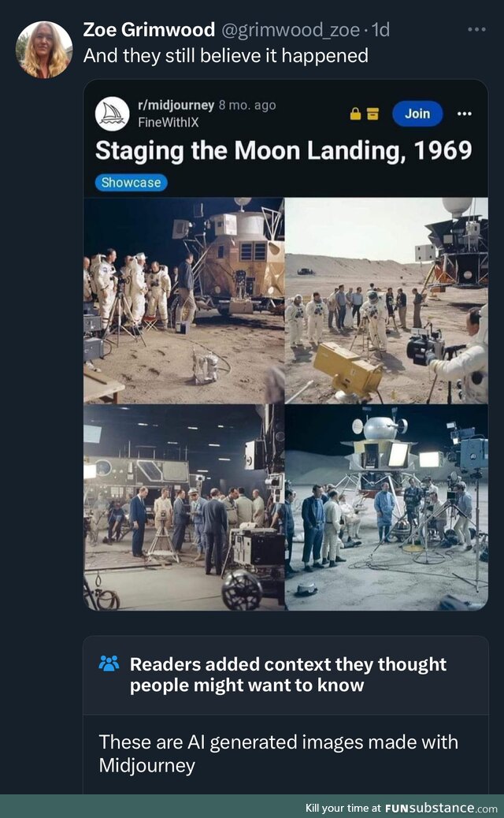Click the @grimwood_zoe handle
Viewport: 504px width, 818px height.
tap(291, 30)
